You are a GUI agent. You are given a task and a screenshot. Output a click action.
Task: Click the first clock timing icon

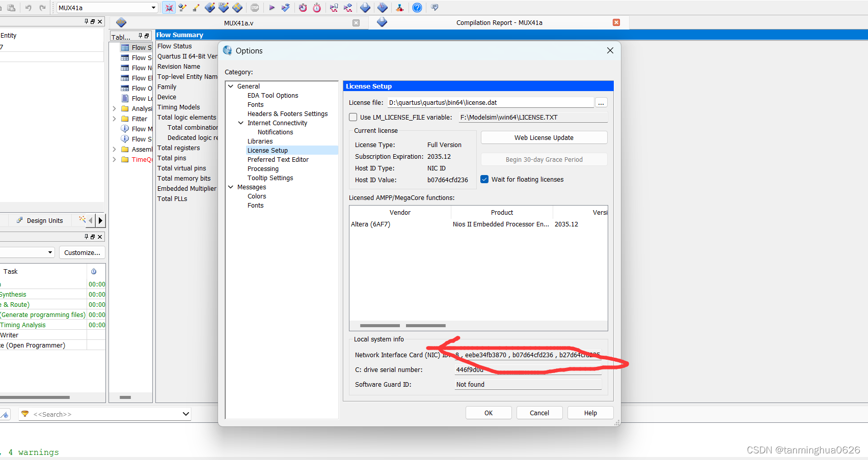point(303,8)
